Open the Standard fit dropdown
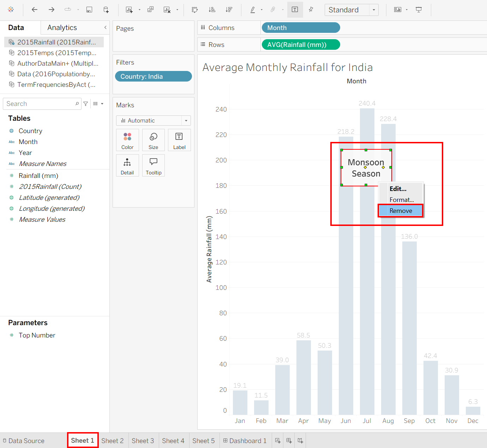The width and height of the screenshot is (487, 448). click(x=351, y=10)
